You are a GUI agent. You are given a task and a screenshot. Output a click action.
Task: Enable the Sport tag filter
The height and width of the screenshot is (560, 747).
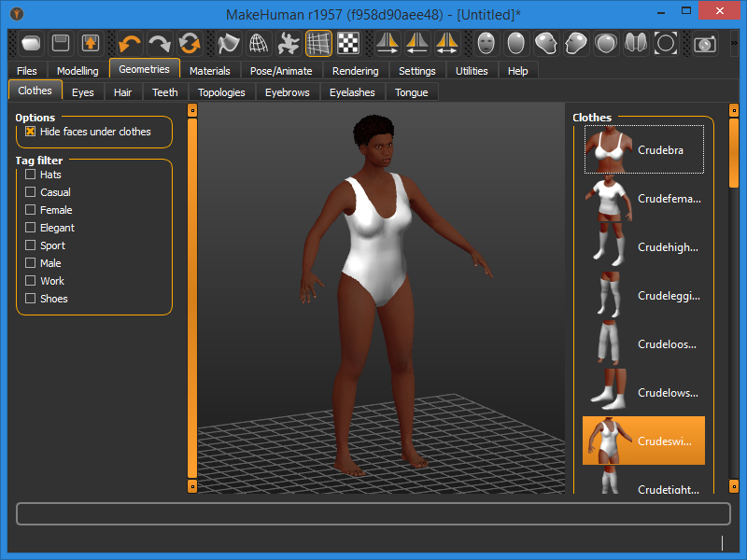[31, 245]
